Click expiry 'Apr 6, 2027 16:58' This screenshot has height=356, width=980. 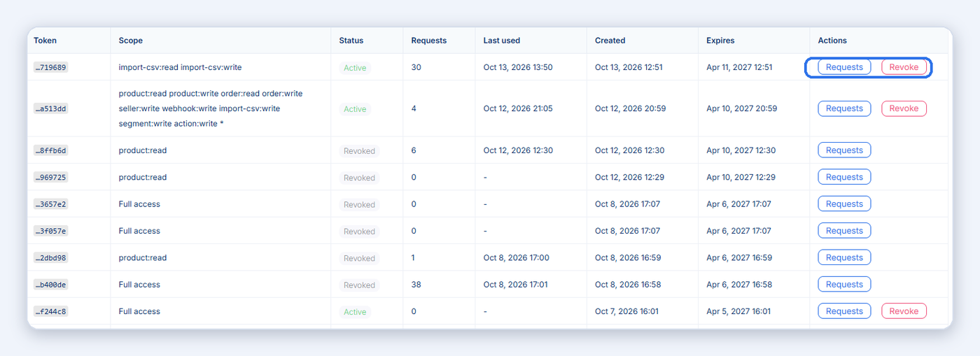tap(739, 285)
